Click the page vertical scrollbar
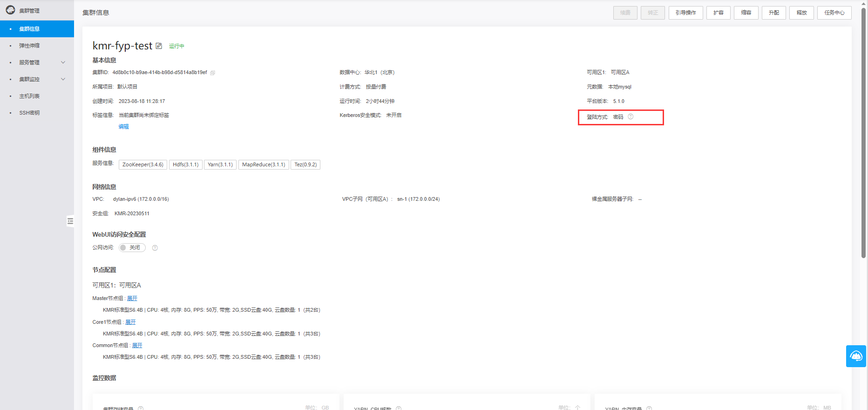Viewport: 868px width, 410px height. click(863, 133)
